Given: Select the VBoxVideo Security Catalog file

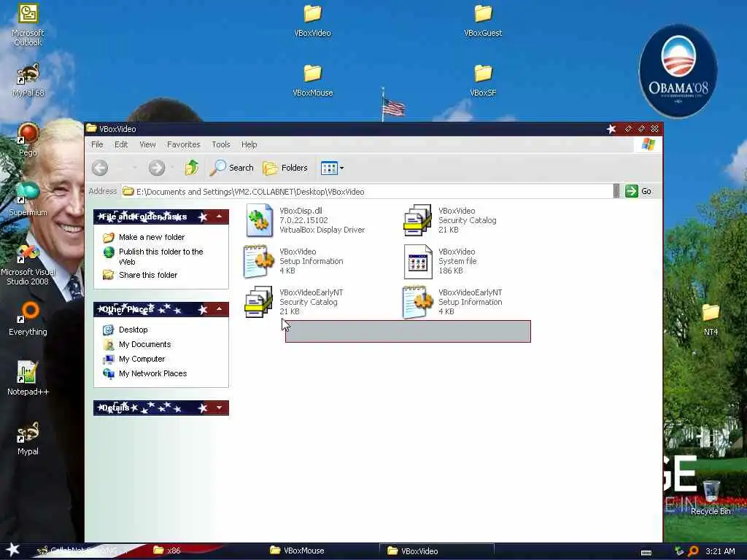Looking at the screenshot, I should click(x=450, y=220).
